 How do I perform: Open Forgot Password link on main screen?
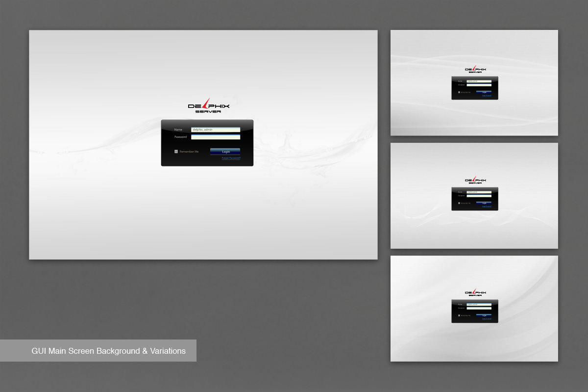[231, 158]
